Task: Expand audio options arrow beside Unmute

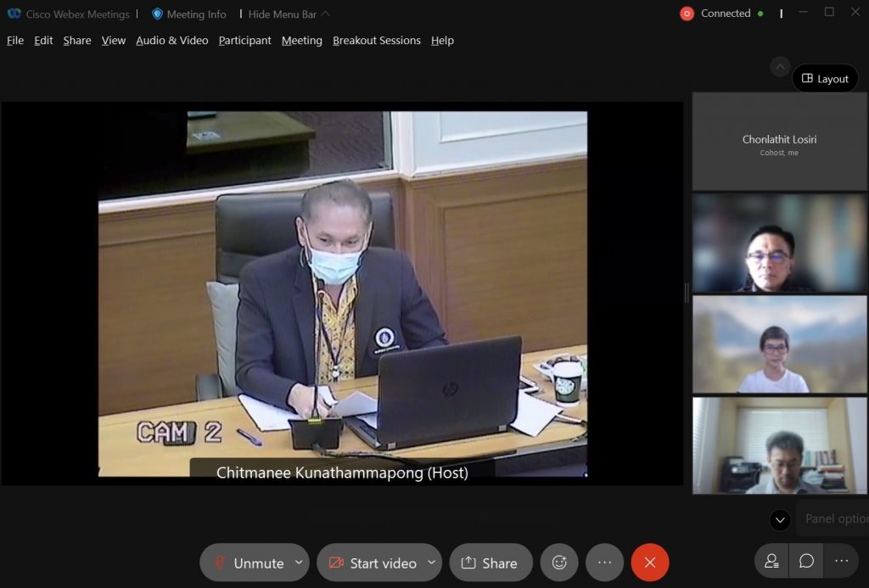Action: click(299, 563)
